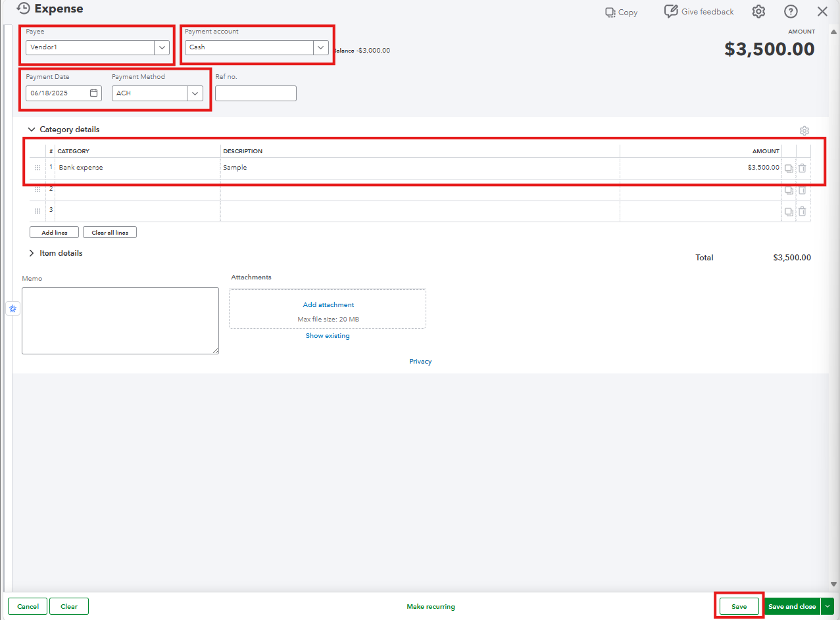This screenshot has width=840, height=620.
Task: Click the category cell of line 3
Action: (137, 211)
